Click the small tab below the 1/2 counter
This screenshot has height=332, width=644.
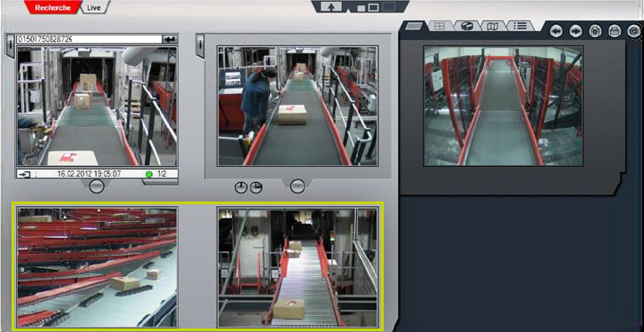click(161, 182)
